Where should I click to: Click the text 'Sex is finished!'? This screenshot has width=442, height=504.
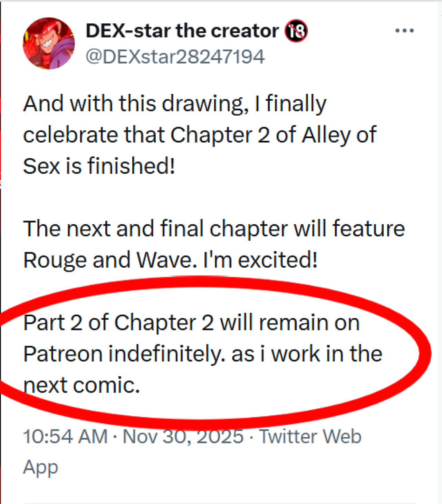pyautogui.click(x=99, y=166)
